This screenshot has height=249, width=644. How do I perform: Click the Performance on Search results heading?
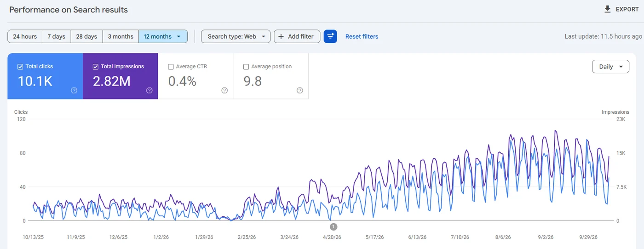(x=69, y=10)
